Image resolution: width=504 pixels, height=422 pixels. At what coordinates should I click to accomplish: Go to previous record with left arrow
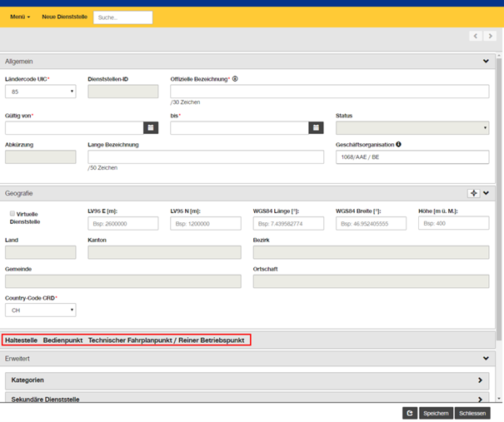[x=476, y=36]
